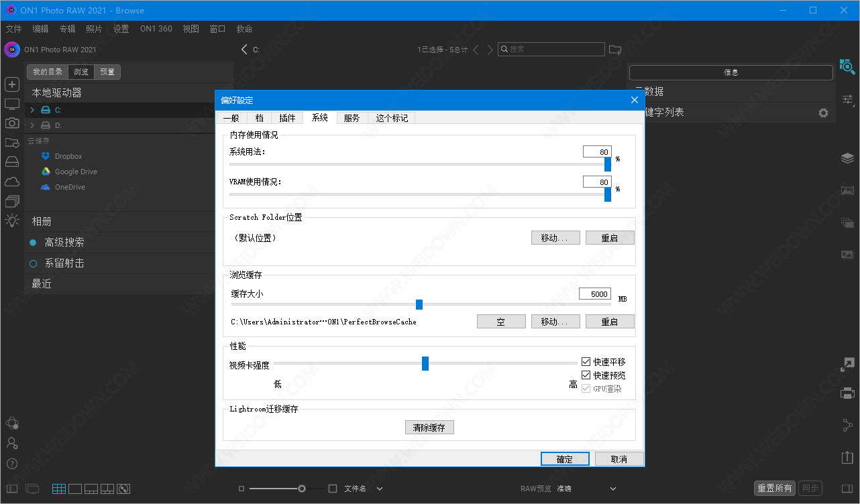Click the 缓存大小 slider handle

tap(419, 304)
